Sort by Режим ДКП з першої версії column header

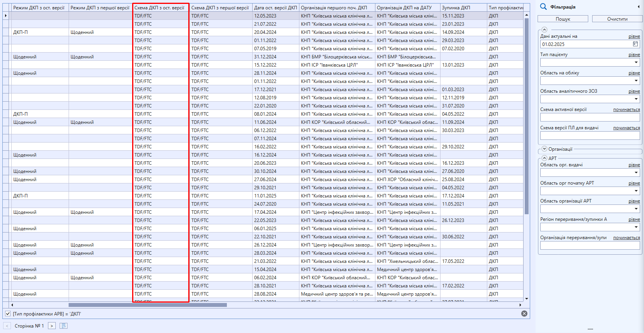(100, 7)
